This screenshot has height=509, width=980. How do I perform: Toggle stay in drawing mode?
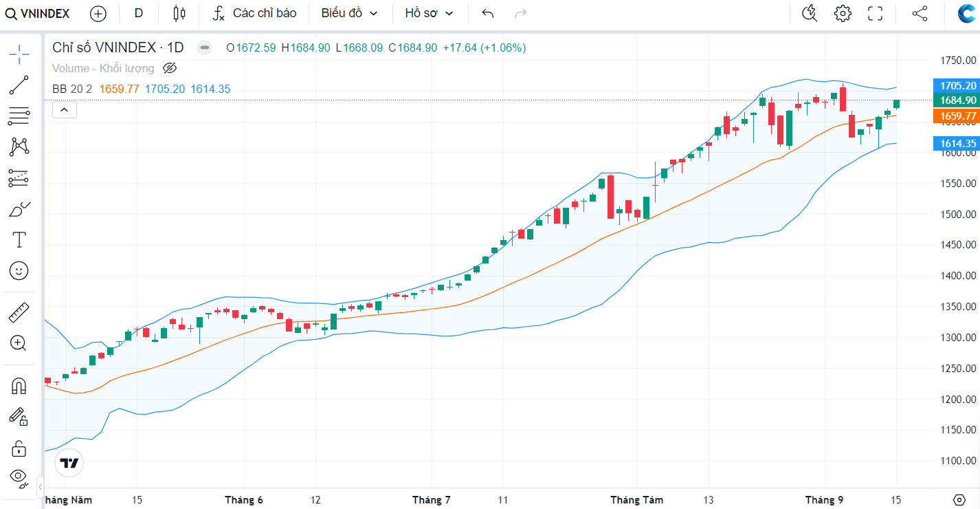19,416
